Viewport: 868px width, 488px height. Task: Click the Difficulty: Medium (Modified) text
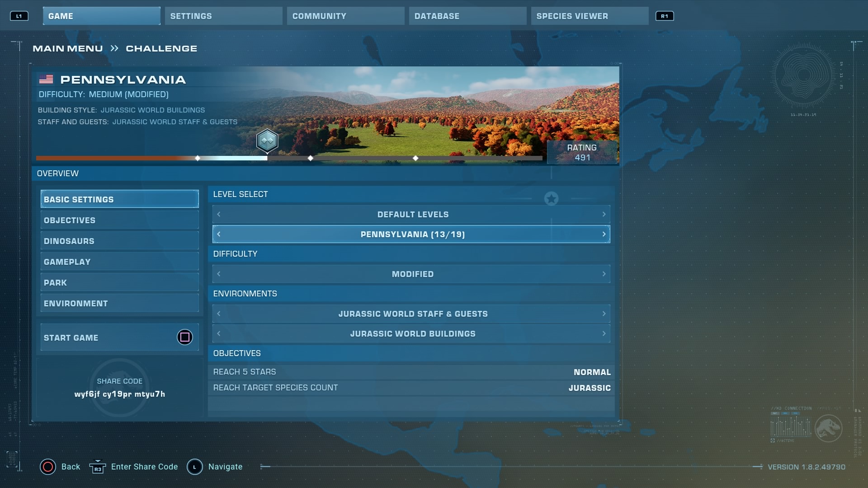pyautogui.click(x=104, y=94)
